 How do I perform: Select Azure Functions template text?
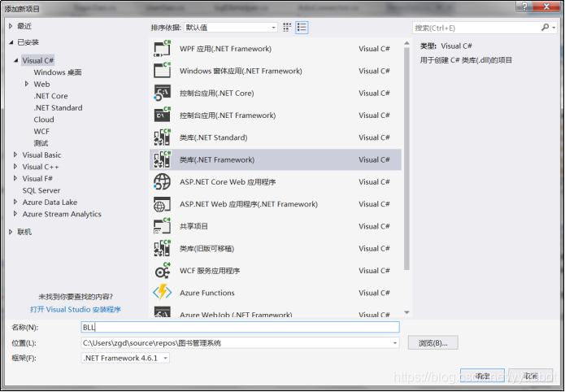click(207, 293)
